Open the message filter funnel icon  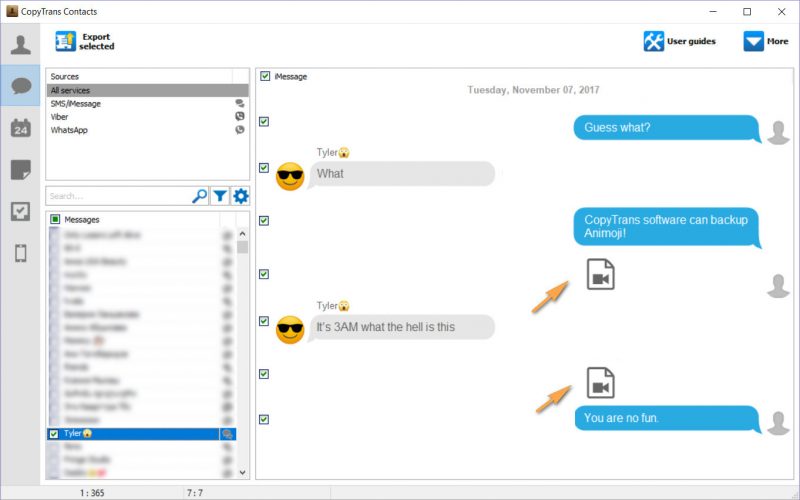click(x=220, y=196)
